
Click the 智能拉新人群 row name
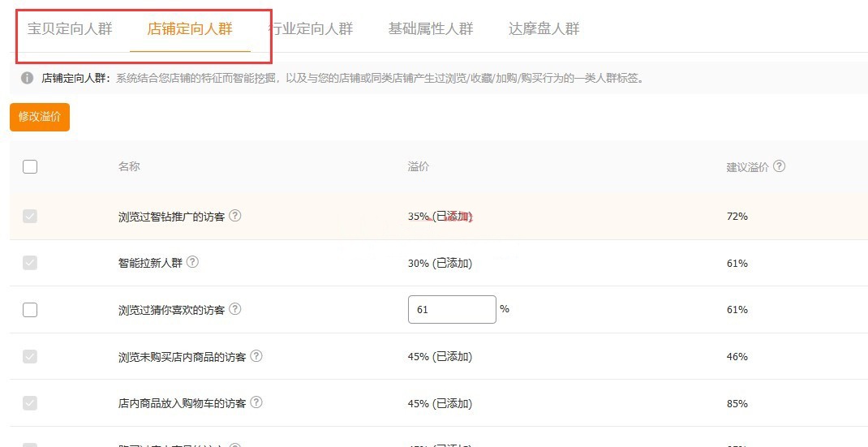pos(150,263)
